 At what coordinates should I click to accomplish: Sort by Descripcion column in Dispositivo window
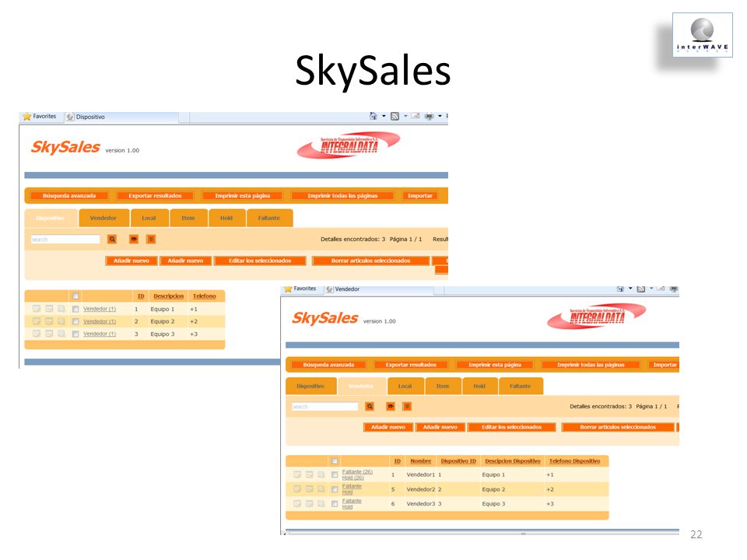(x=169, y=296)
